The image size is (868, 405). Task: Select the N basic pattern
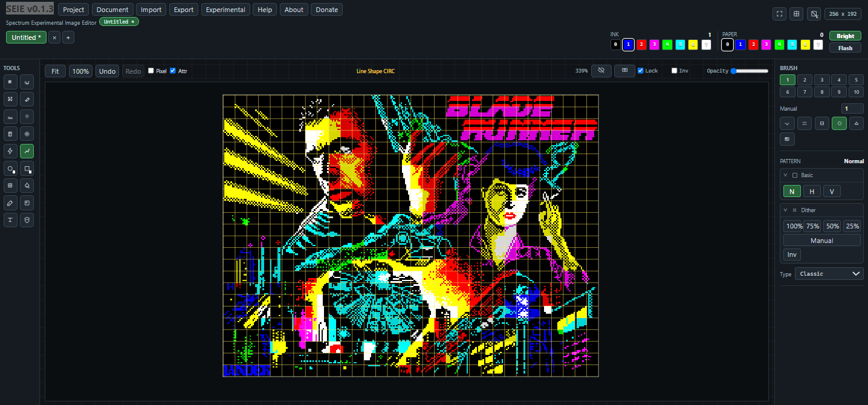pyautogui.click(x=792, y=192)
